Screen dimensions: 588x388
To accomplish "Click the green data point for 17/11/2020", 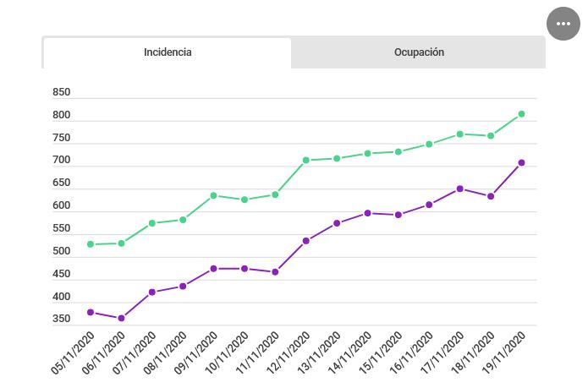I will click(459, 134).
